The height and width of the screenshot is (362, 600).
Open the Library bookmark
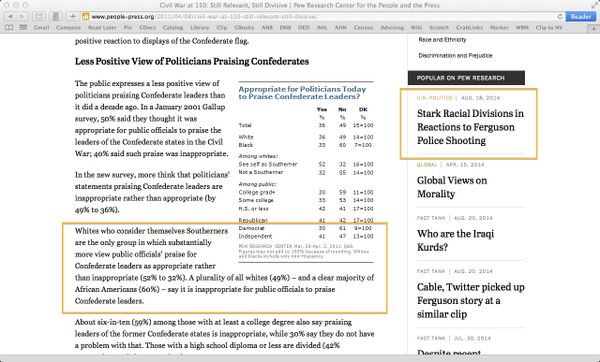200,28
